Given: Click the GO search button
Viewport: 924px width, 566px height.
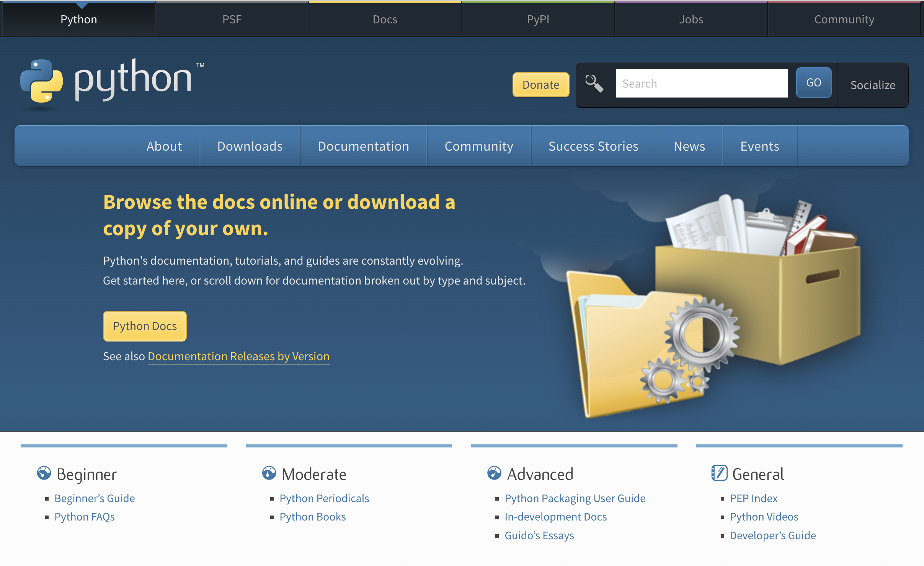Looking at the screenshot, I should coord(814,83).
